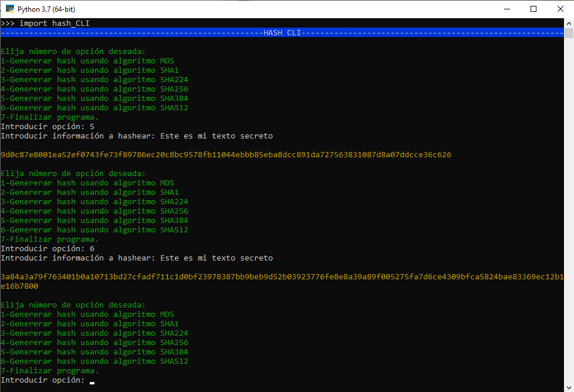Click the blue HASH CLI banner
This screenshot has height=392, width=574.
coord(282,33)
